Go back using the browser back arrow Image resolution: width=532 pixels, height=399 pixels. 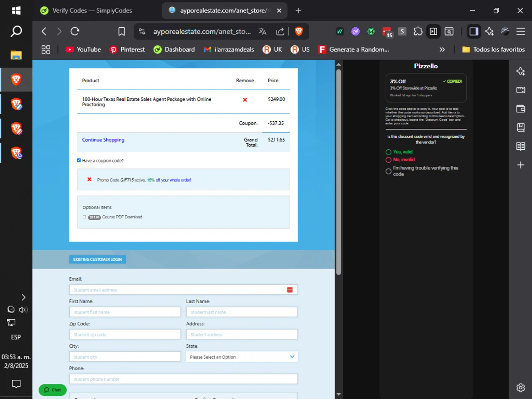coord(44,32)
